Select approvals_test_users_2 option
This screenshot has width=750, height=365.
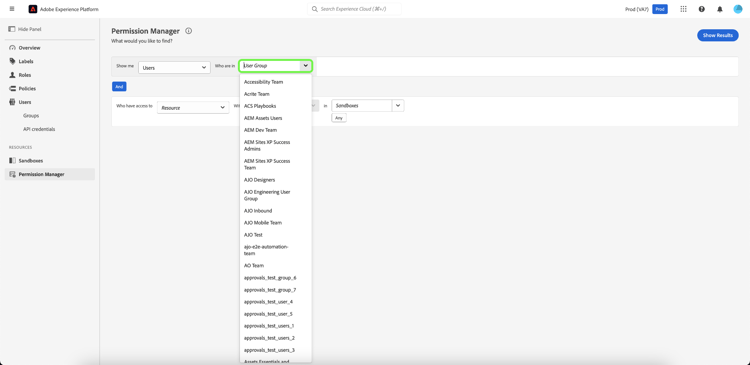276,338
